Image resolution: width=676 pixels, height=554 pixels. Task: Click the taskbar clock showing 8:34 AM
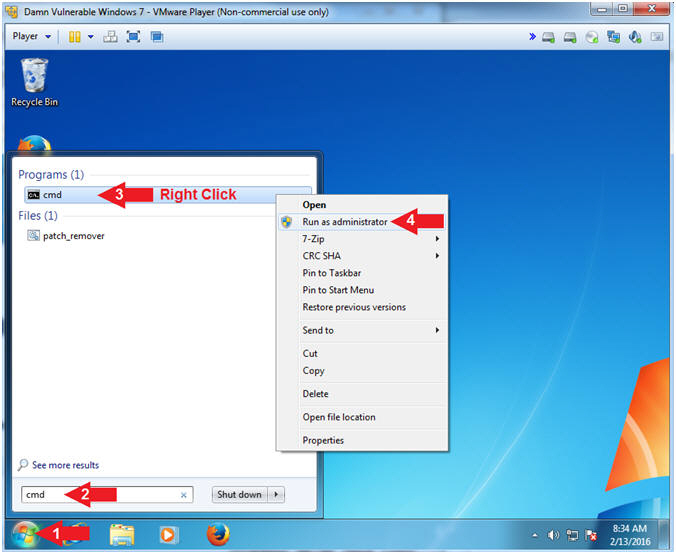(630, 535)
